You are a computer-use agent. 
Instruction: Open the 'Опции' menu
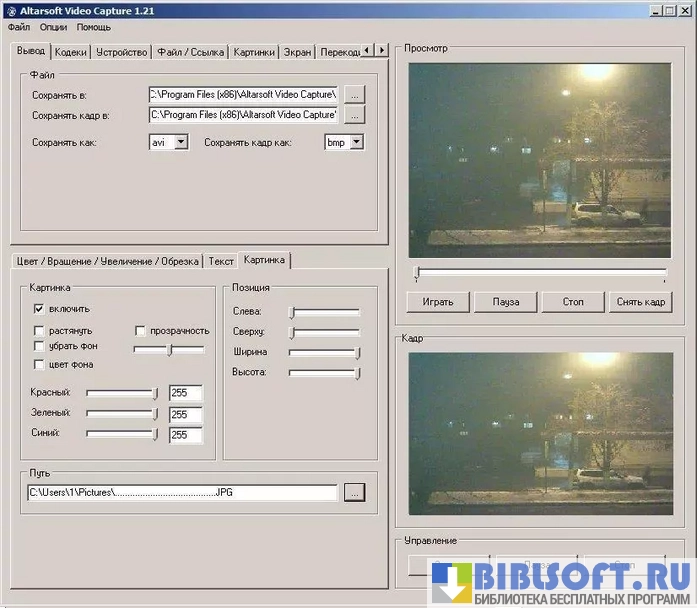pos(53,27)
